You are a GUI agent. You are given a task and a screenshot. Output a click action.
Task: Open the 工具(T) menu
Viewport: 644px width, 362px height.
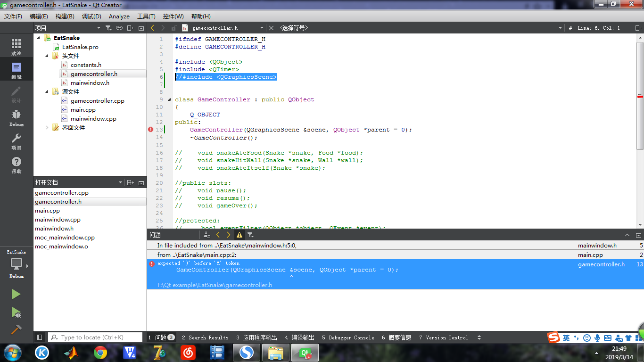tap(146, 16)
